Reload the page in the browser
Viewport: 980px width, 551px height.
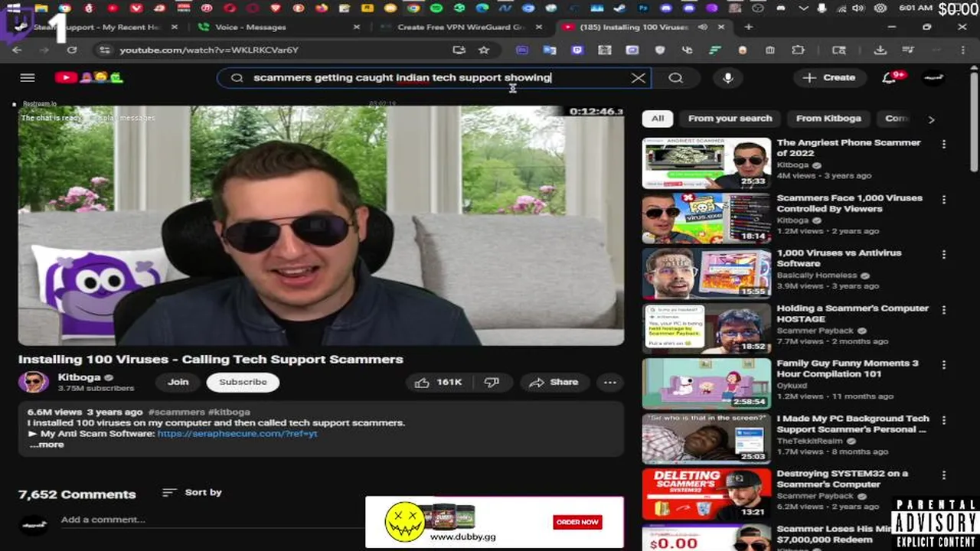coord(71,50)
